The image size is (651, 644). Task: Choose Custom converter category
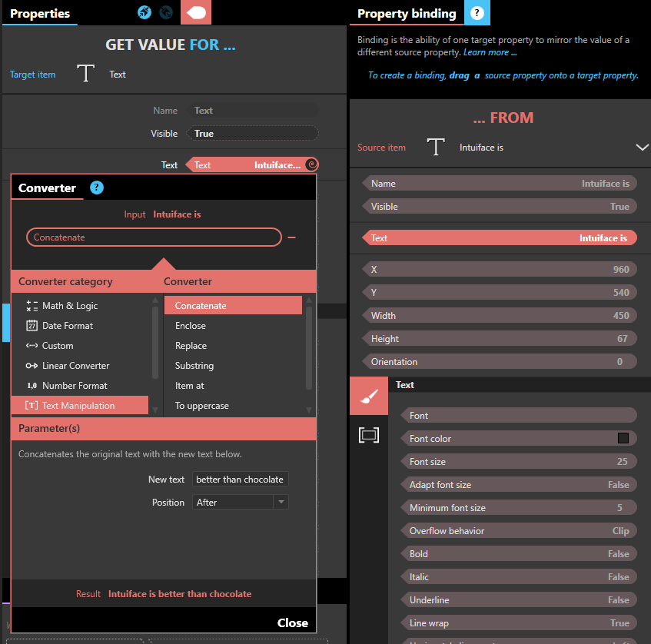click(80, 346)
